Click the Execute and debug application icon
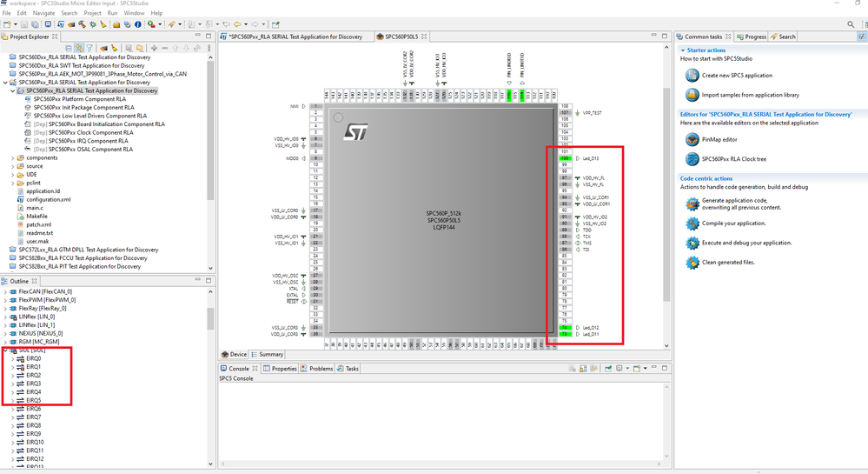This screenshot has height=474, width=868. click(x=692, y=243)
